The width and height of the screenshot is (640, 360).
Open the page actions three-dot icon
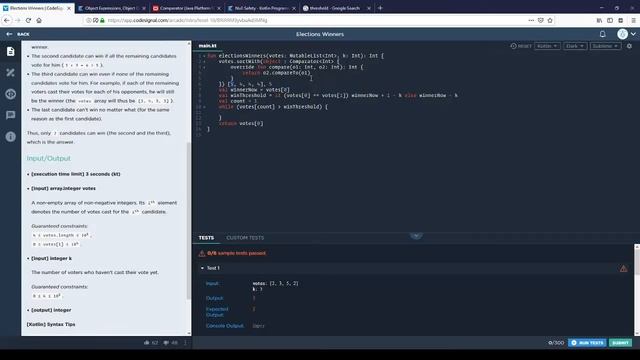pos(531,20)
